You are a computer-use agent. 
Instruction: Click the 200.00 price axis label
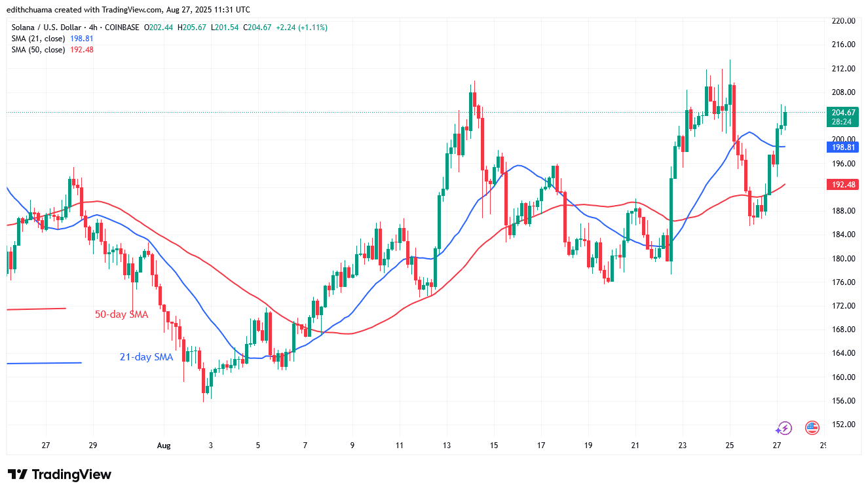[x=842, y=140]
